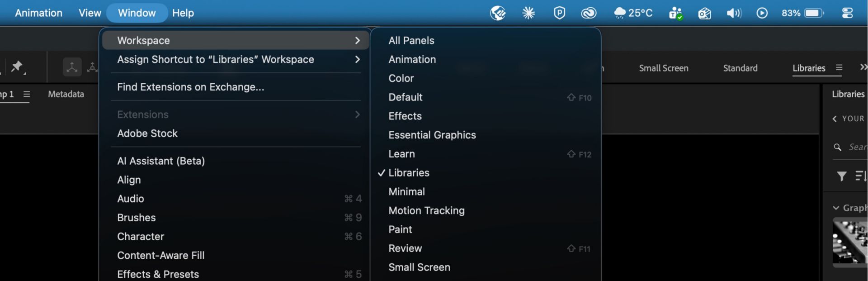The image size is (868, 281).
Task: Open the Creative Cloud menu bar icon
Action: pos(589,13)
